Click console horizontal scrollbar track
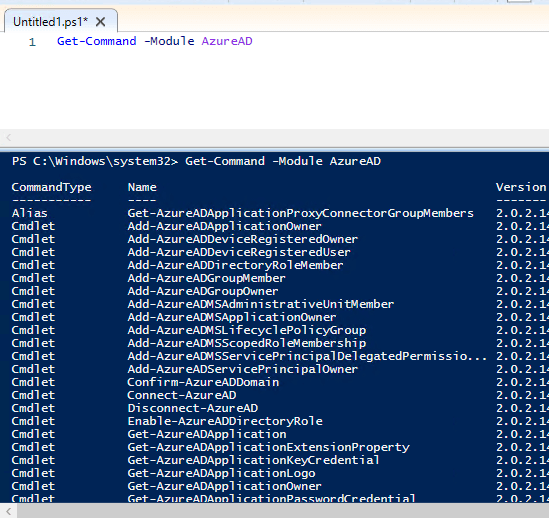This screenshot has height=518, width=549. coord(283,511)
